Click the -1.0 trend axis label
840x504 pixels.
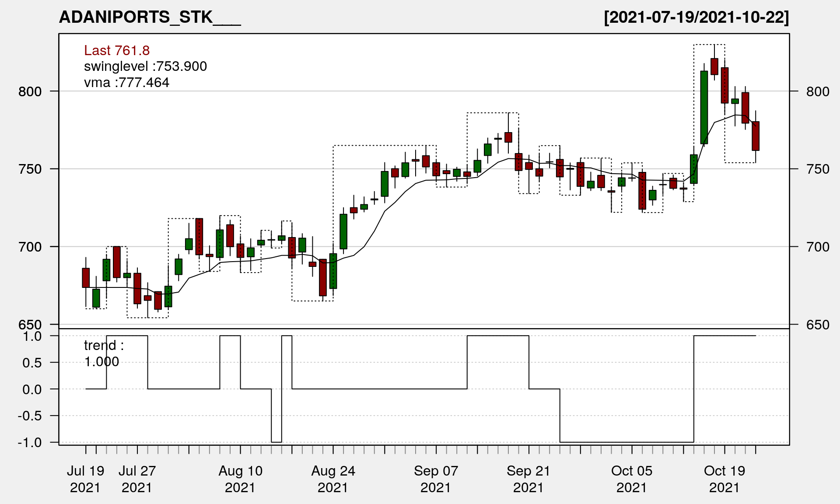coord(30,442)
